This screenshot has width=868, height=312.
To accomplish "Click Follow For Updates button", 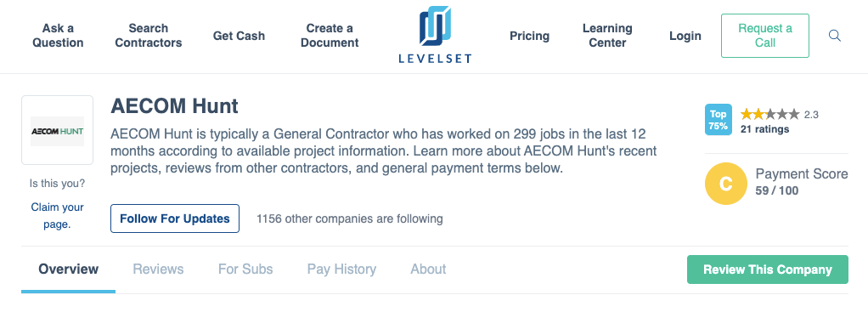I will (175, 218).
